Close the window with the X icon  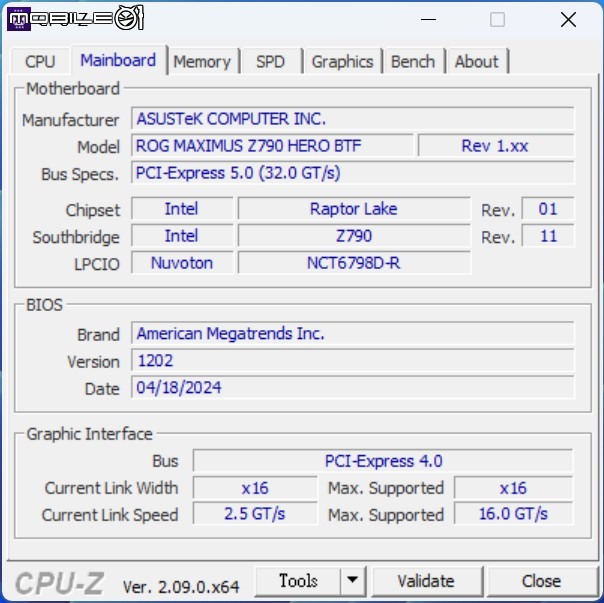(x=568, y=19)
